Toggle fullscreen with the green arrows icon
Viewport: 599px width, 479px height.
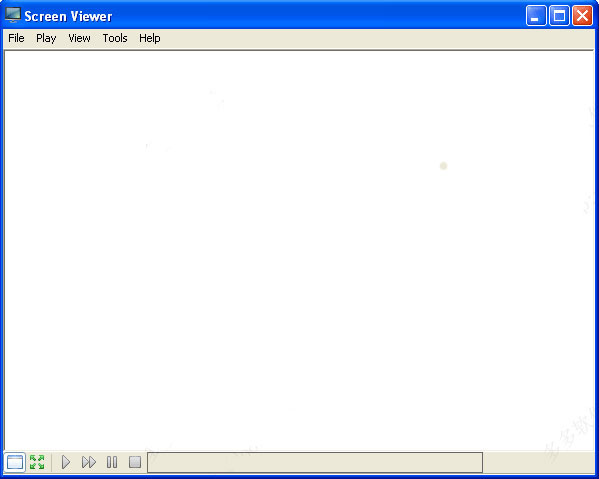click(37, 462)
